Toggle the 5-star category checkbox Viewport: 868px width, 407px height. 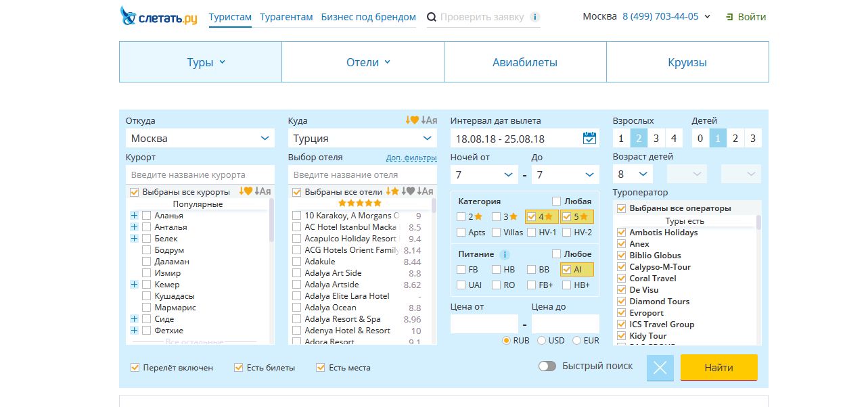[567, 217]
